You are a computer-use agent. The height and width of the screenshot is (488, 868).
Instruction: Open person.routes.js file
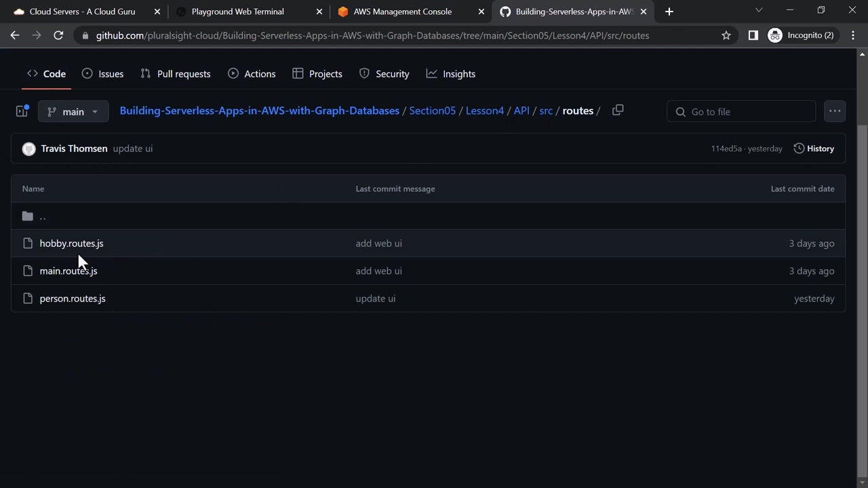73,298
